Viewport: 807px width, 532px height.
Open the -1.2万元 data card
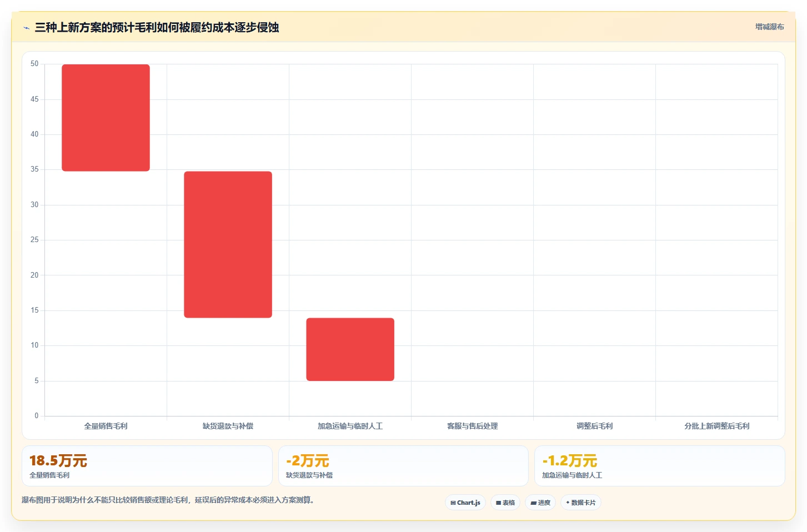pos(660,466)
